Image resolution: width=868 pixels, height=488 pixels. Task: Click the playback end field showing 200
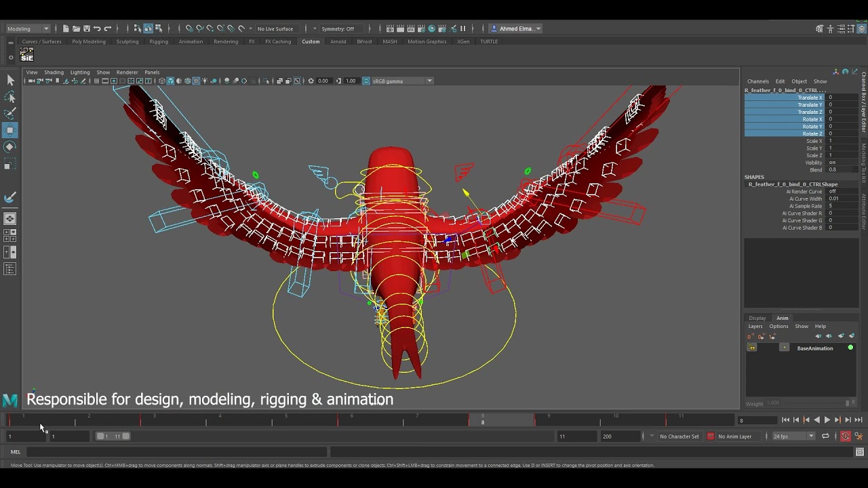619,436
